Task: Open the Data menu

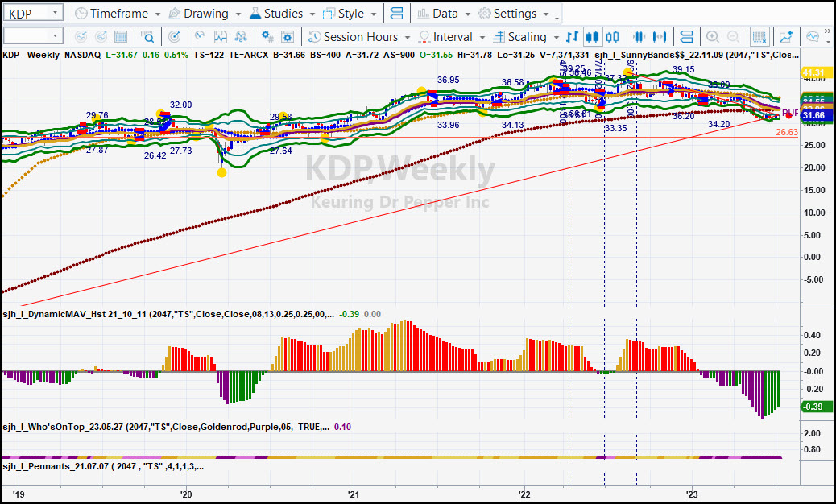Action: click(438, 14)
